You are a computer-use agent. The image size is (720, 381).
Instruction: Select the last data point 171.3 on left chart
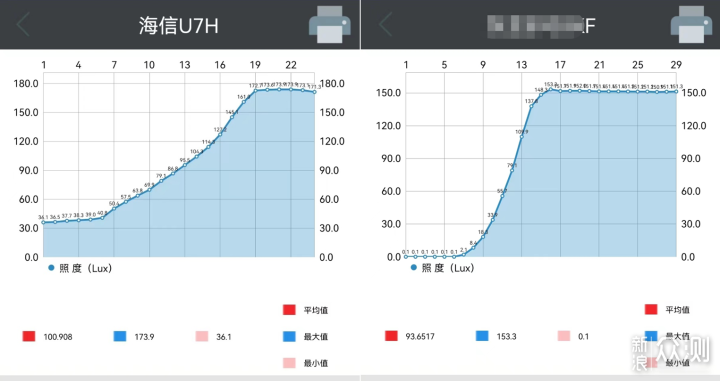click(x=315, y=92)
